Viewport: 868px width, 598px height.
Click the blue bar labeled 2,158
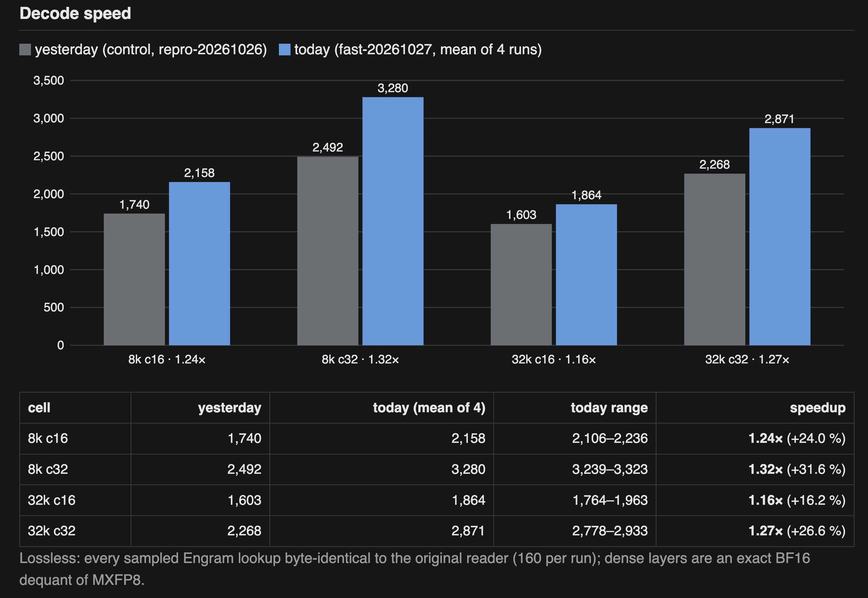point(199,263)
